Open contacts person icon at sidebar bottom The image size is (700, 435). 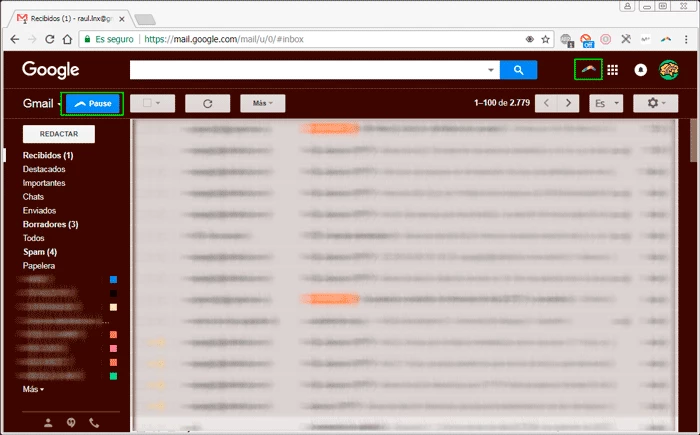coord(48,422)
